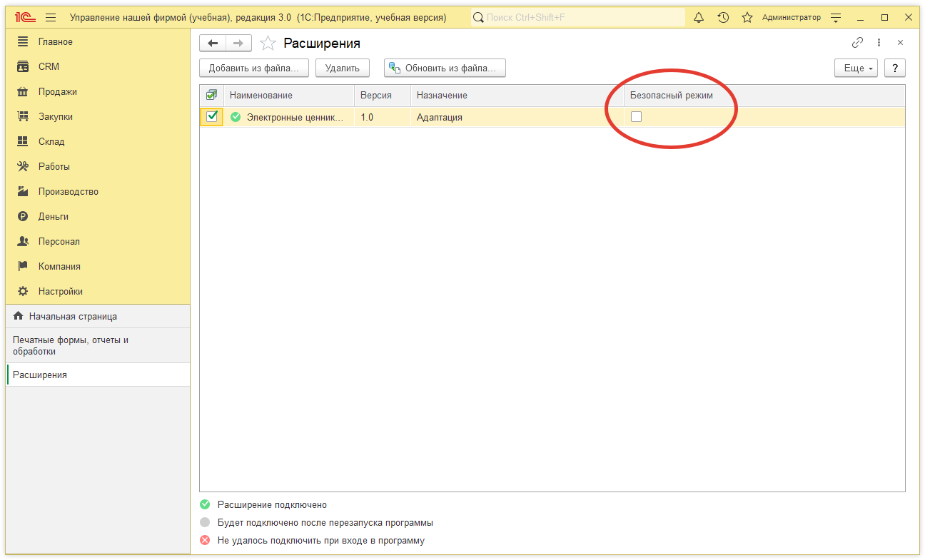Toggle the select-all checkbox in table header

pyautogui.click(x=211, y=95)
